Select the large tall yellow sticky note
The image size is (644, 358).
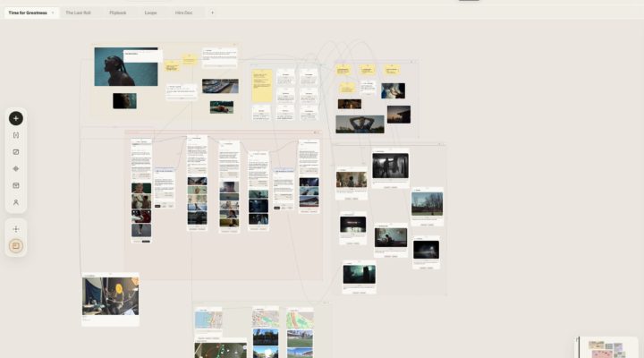point(262,86)
